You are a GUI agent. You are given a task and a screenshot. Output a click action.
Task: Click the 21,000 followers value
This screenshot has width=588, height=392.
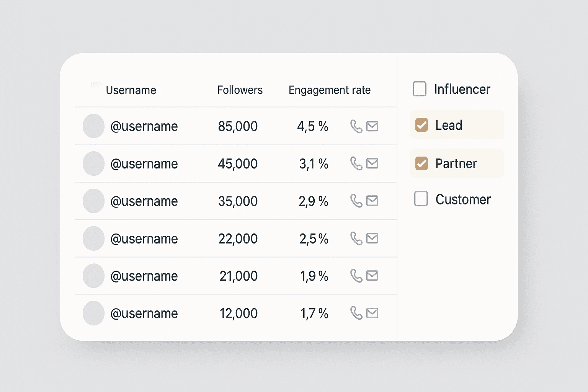238,276
